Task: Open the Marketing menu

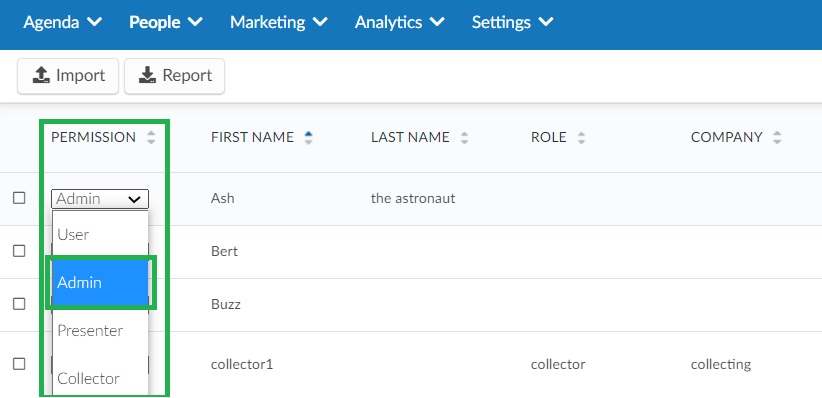Action: [x=278, y=22]
